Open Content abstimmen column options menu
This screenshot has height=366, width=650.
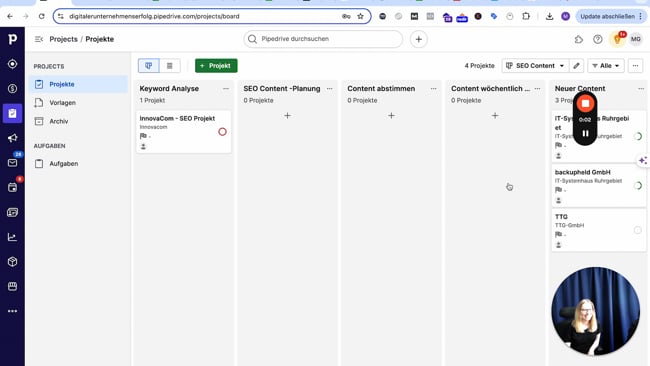[433, 88]
